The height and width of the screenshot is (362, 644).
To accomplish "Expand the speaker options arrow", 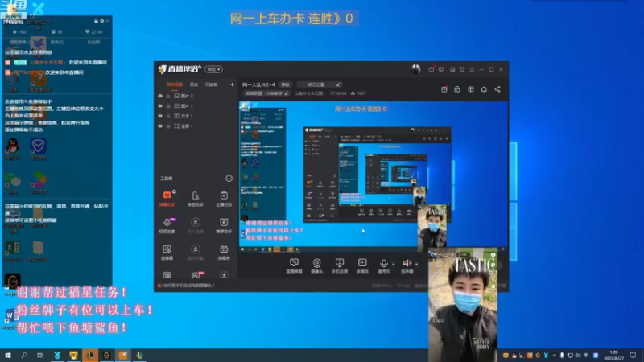I will 416,264.
